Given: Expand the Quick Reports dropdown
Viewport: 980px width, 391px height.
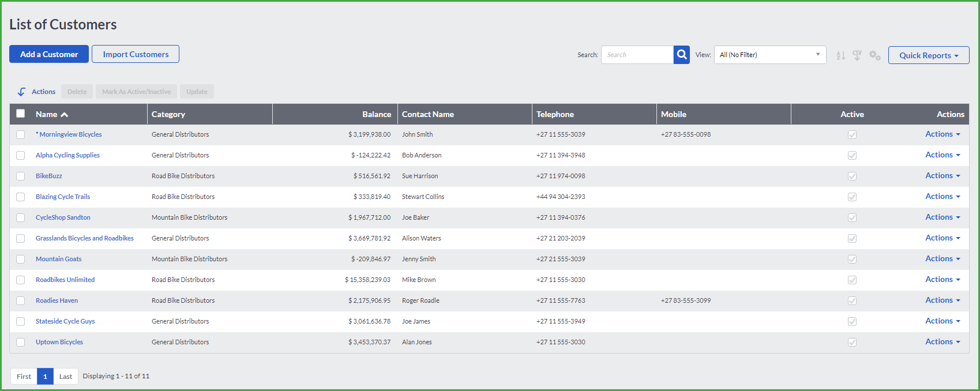Looking at the screenshot, I should point(929,55).
